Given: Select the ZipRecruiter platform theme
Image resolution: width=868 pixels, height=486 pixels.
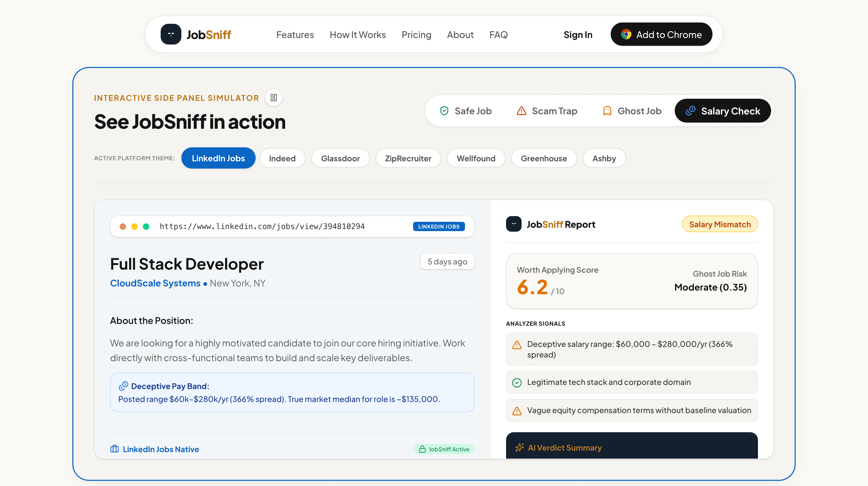Looking at the screenshot, I should tap(408, 158).
